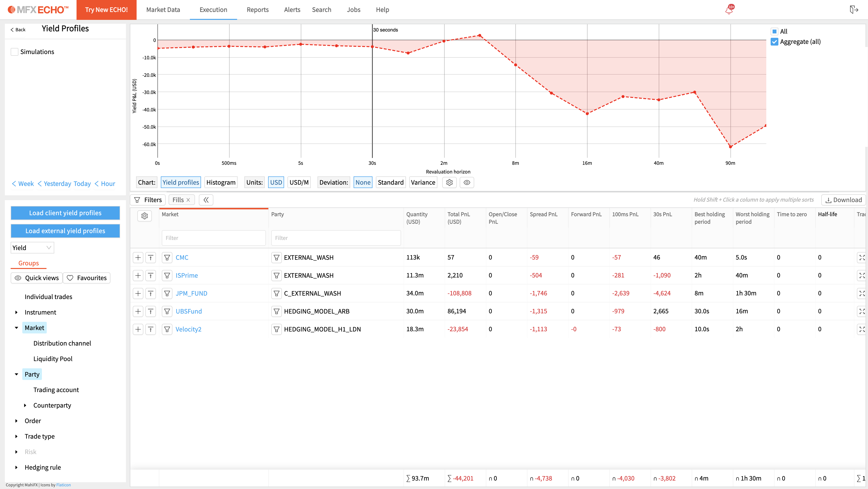
Task: Enable the Simulations checkbox
Action: click(x=15, y=52)
